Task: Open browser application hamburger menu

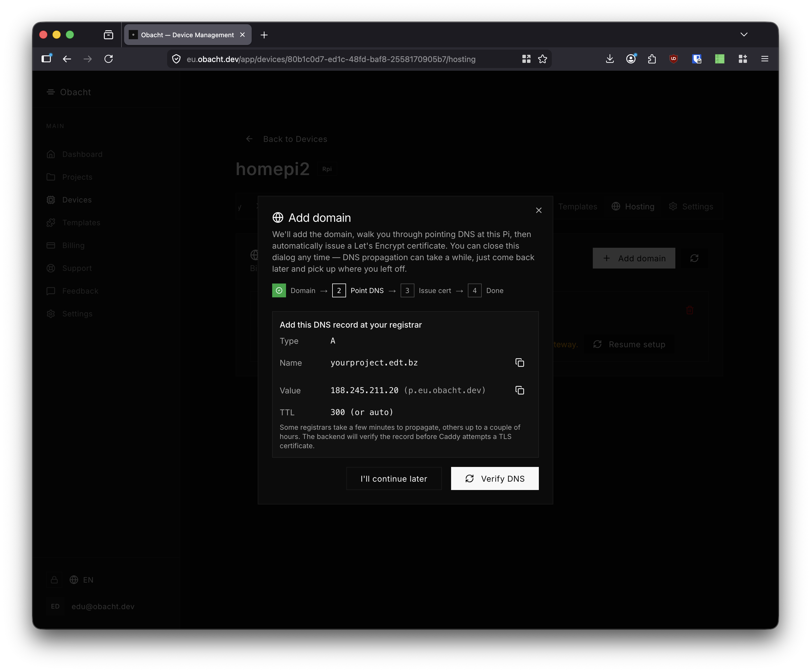Action: point(765,59)
